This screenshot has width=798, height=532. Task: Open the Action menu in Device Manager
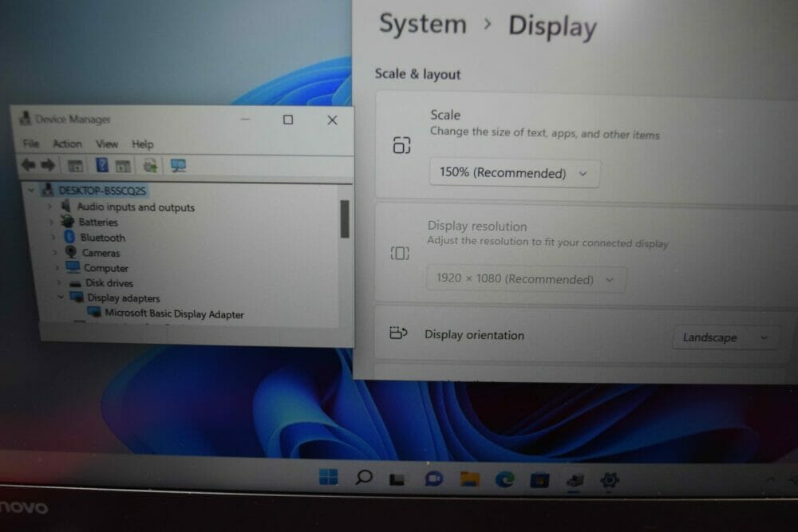67,144
